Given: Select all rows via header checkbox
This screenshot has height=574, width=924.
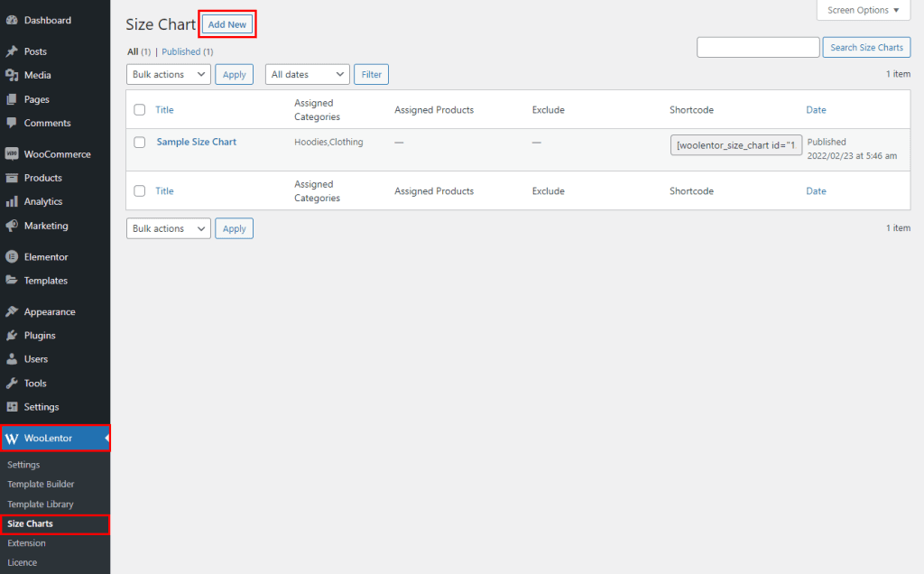Looking at the screenshot, I should pyautogui.click(x=140, y=109).
